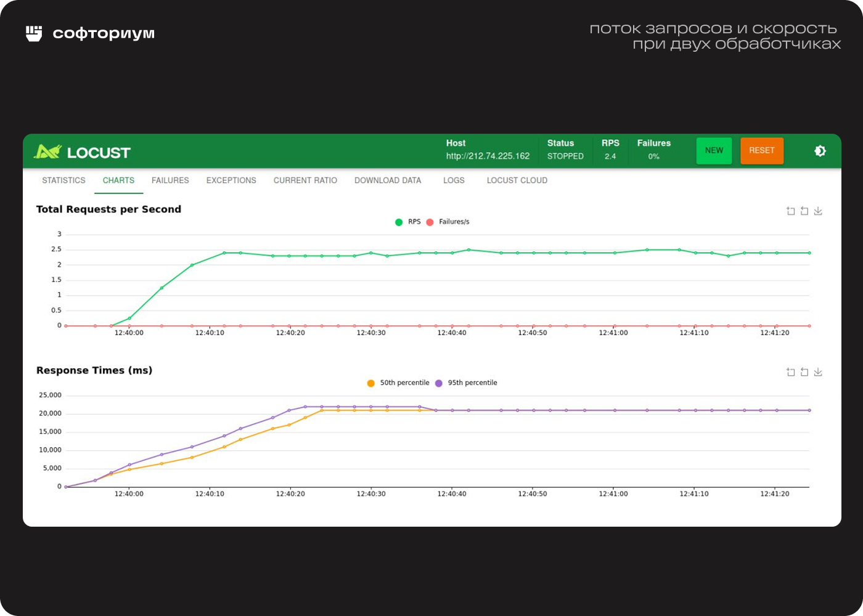The width and height of the screenshot is (863, 616).
Task: Open the Exceptions tab
Action: coord(231,180)
